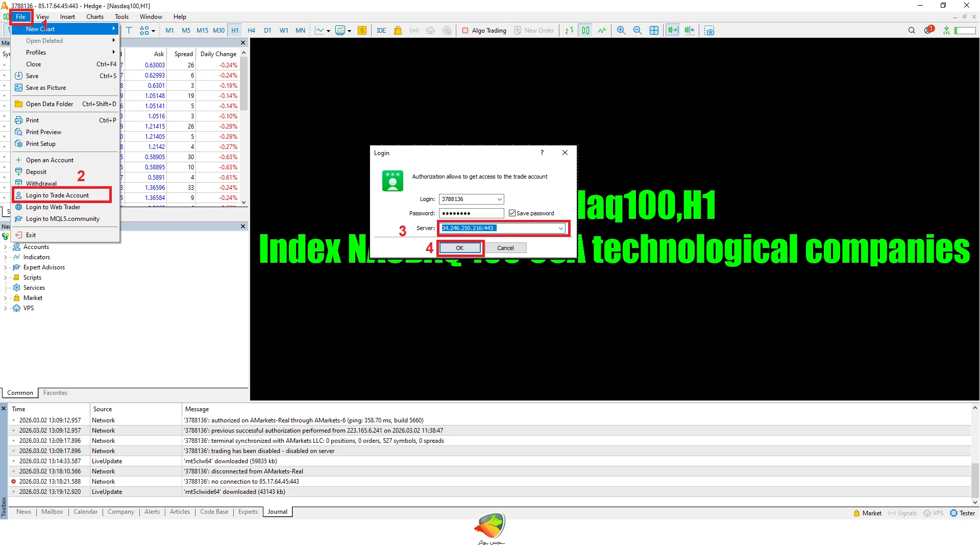Toggle the Save password checkbox
This screenshot has height=551, width=980.
click(512, 213)
